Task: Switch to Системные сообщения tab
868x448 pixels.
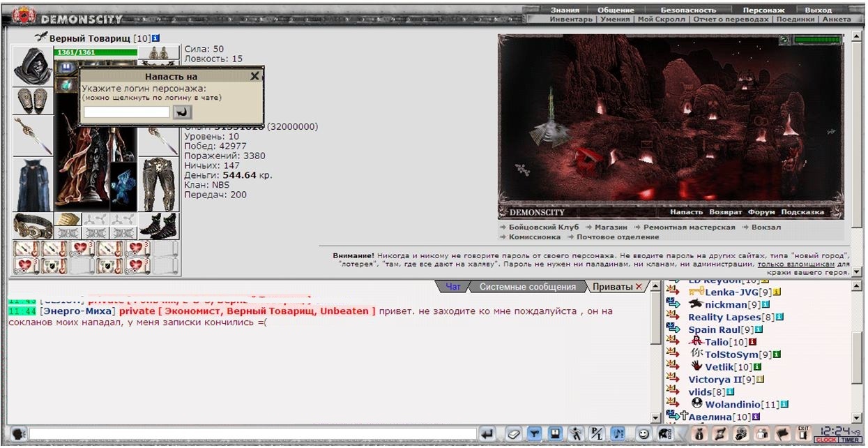Action: point(527,287)
